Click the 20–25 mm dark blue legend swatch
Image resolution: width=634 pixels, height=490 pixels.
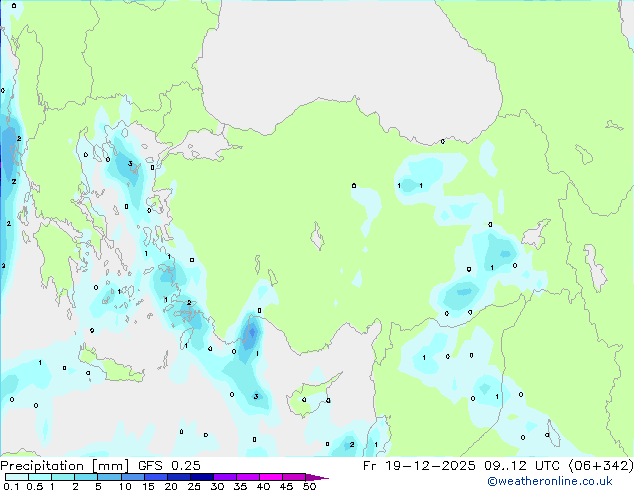point(178,477)
